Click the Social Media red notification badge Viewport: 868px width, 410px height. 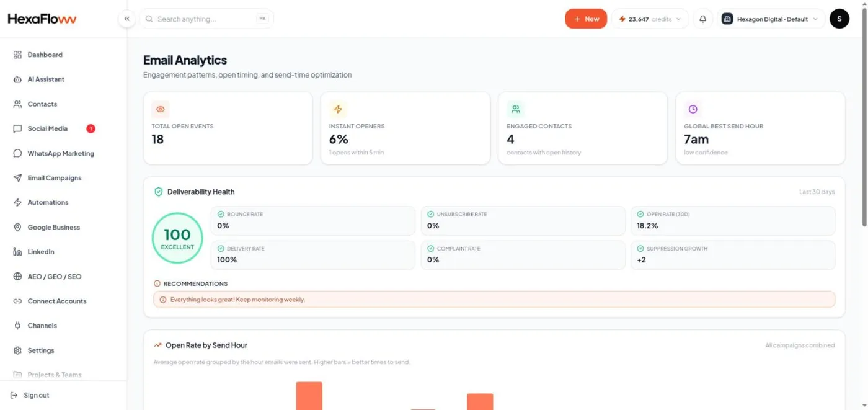pos(91,128)
